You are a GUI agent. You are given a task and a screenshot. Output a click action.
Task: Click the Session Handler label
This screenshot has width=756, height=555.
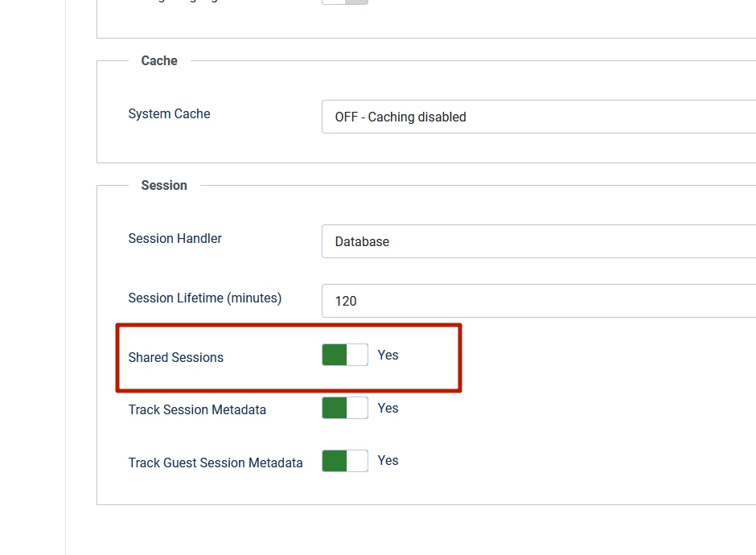[x=175, y=239]
